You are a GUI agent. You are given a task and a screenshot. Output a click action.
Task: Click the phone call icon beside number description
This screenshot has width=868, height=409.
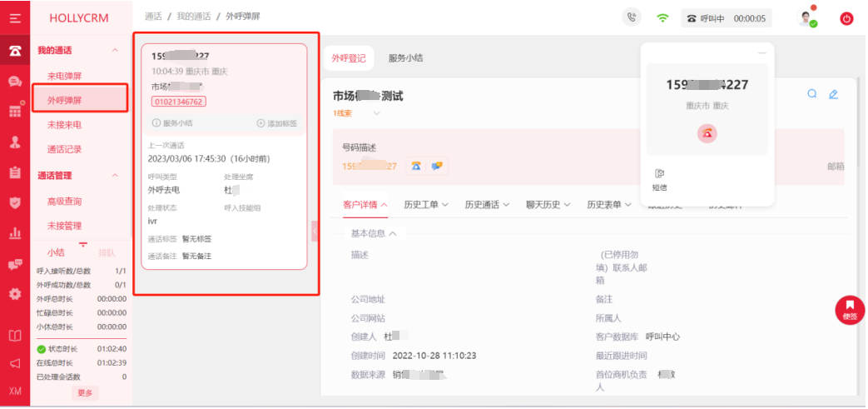pyautogui.click(x=416, y=166)
